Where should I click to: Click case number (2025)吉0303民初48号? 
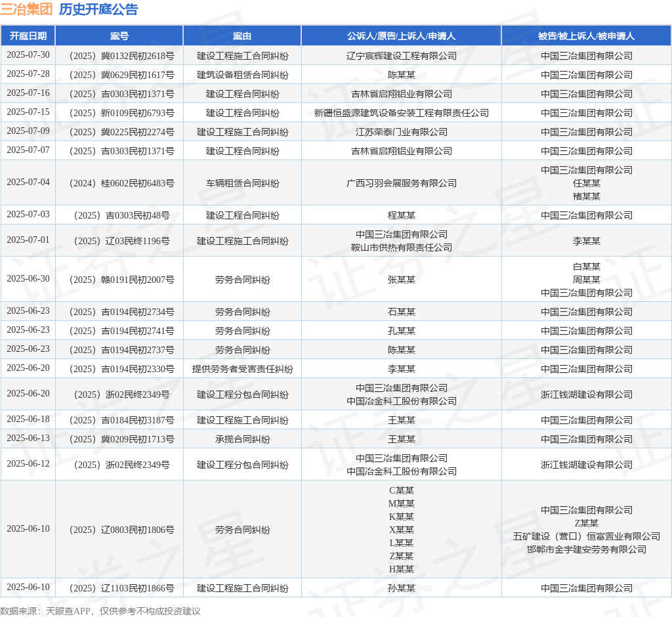[x=121, y=215]
